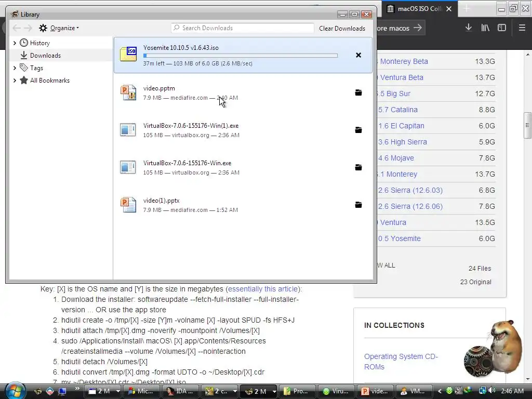Open the 0.5 Yosemite file link
Screen dimensions: 532x399
pos(400,238)
